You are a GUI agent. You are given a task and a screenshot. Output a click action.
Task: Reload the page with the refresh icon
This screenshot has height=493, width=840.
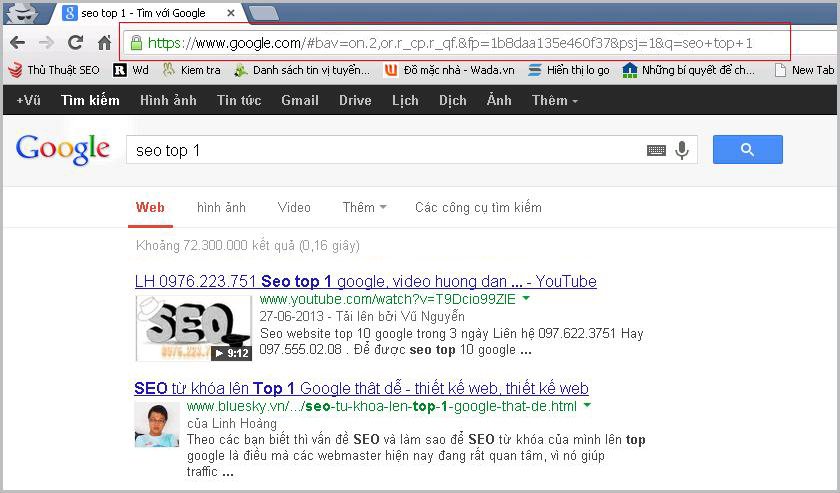pyautogui.click(x=76, y=42)
